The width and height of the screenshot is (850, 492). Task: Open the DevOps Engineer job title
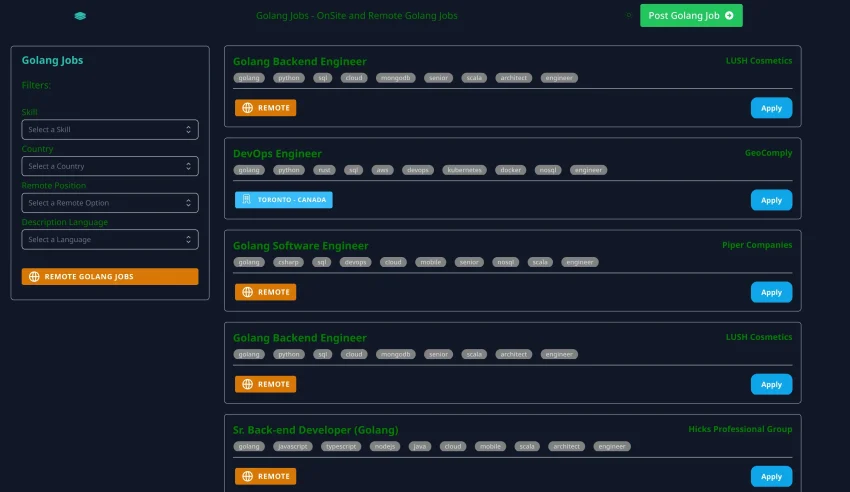click(x=278, y=153)
